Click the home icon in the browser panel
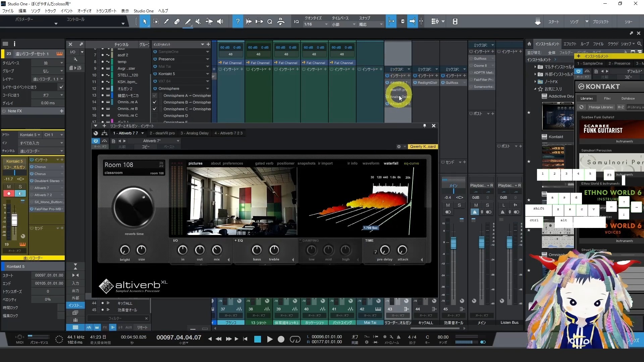The height and width of the screenshot is (362, 644). (529, 44)
